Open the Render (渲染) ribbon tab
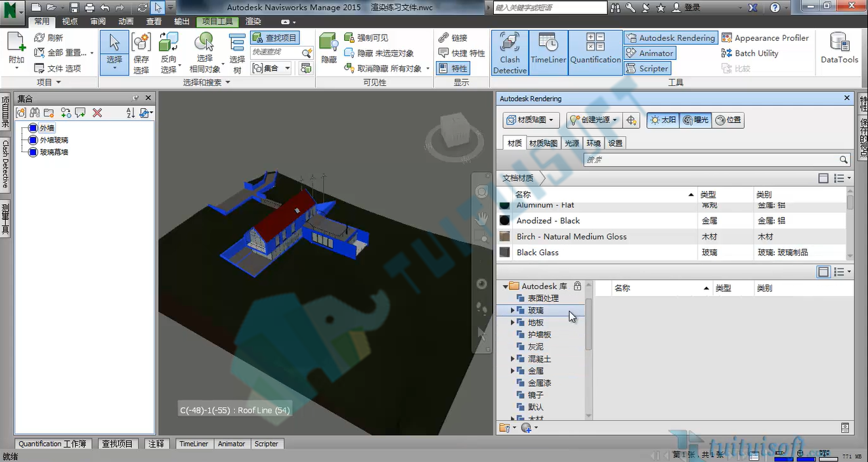Screen dimensions: 868x462 pyautogui.click(x=253, y=22)
